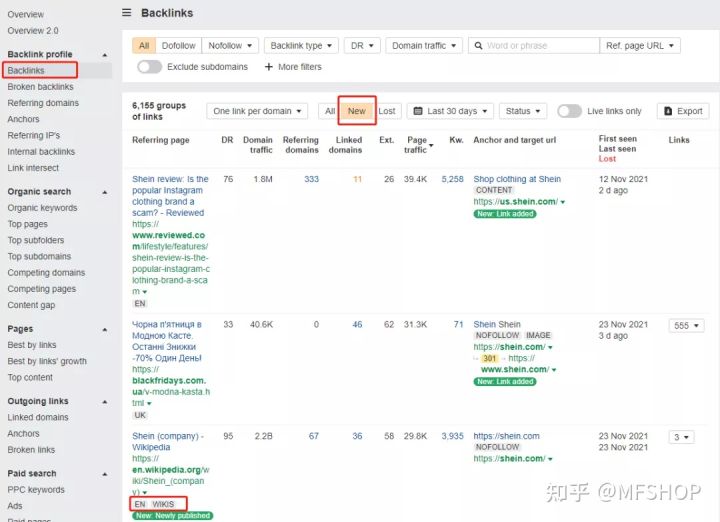Image resolution: width=720 pixels, height=522 pixels.
Task: Open Competing pages report
Action: pos(42,289)
